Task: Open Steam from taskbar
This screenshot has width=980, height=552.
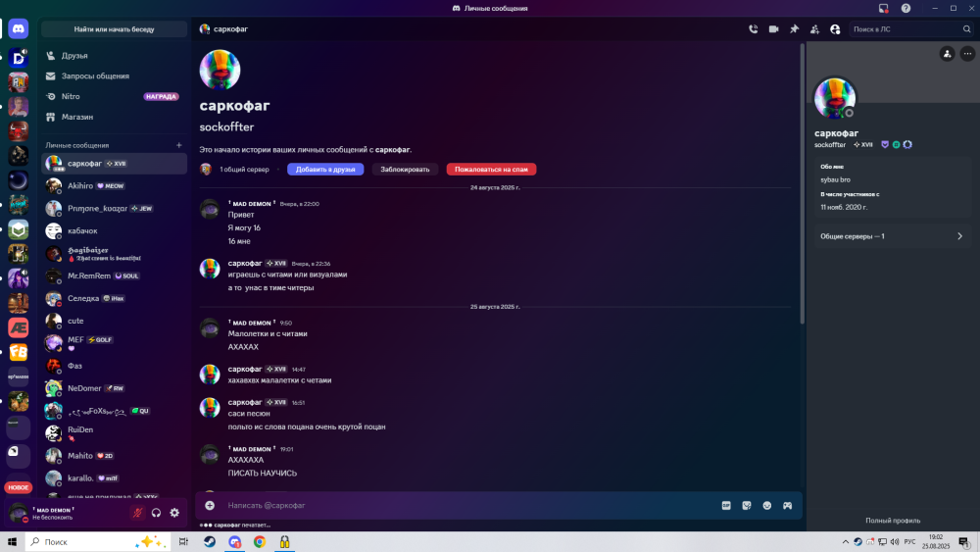Action: pyautogui.click(x=210, y=542)
